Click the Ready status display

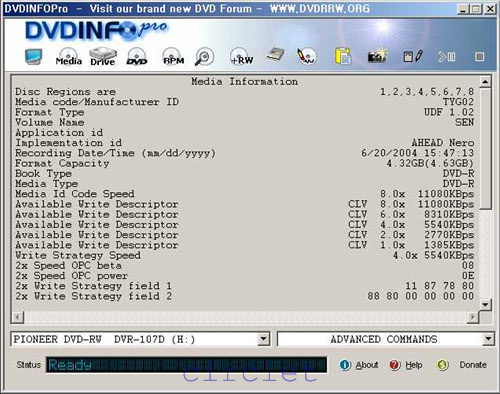coord(186,365)
